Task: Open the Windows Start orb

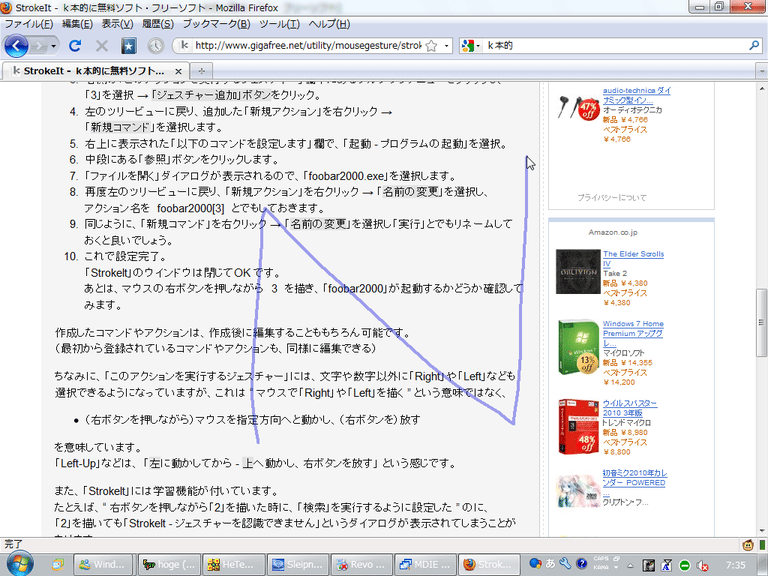Action: [x=19, y=563]
